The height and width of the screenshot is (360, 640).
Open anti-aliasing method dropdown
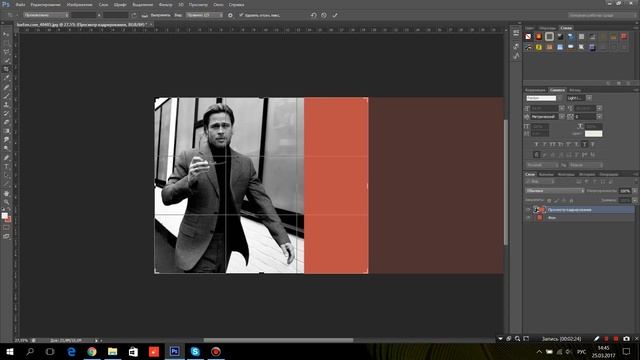click(586, 165)
